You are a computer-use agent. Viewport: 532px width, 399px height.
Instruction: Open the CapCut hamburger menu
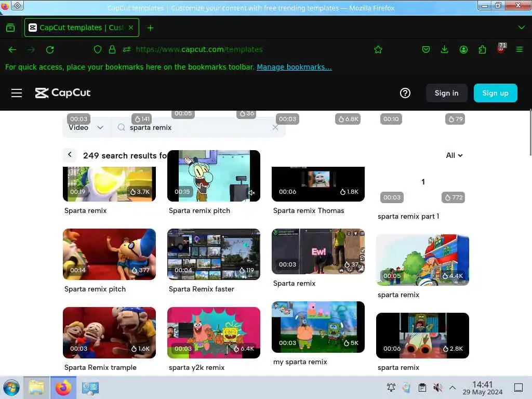[x=17, y=93]
